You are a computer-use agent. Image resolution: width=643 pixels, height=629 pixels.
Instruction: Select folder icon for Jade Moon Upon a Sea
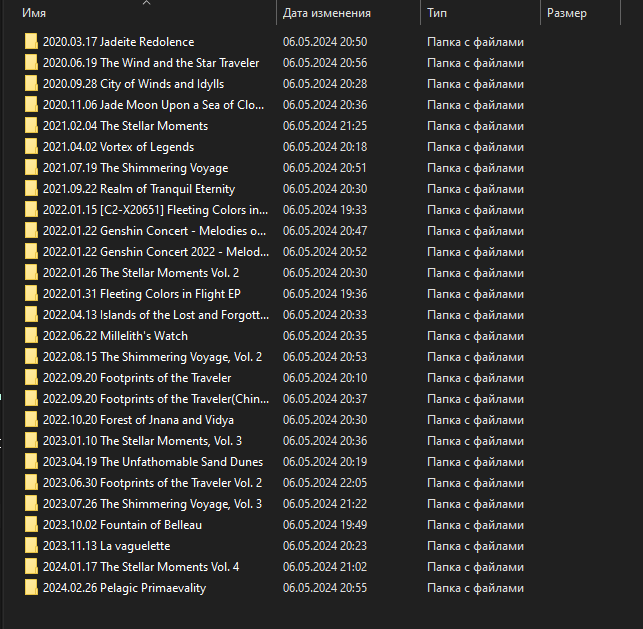(31, 105)
